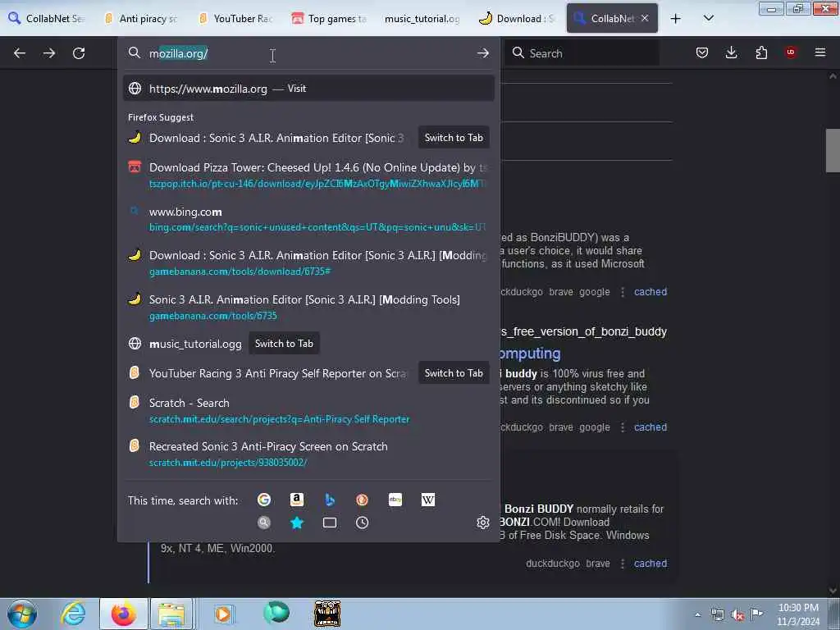This screenshot has height=630, width=840.
Task: Click the page vertical scrollbar thumb
Action: click(833, 151)
